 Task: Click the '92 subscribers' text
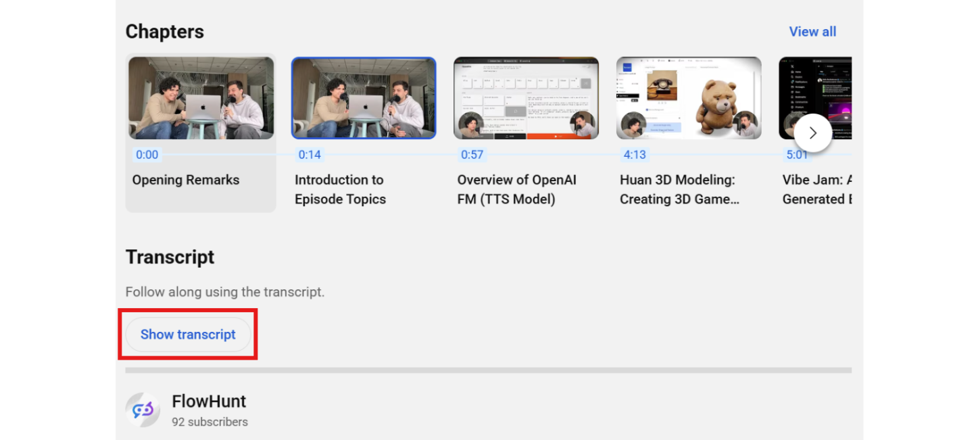click(x=210, y=421)
